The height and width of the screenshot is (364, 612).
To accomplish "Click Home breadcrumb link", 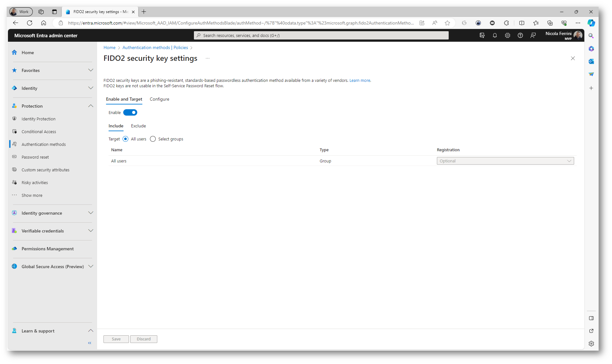I will (110, 48).
